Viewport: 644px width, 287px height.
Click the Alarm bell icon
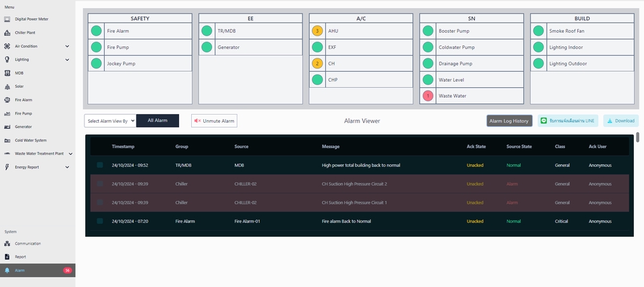pos(7,271)
